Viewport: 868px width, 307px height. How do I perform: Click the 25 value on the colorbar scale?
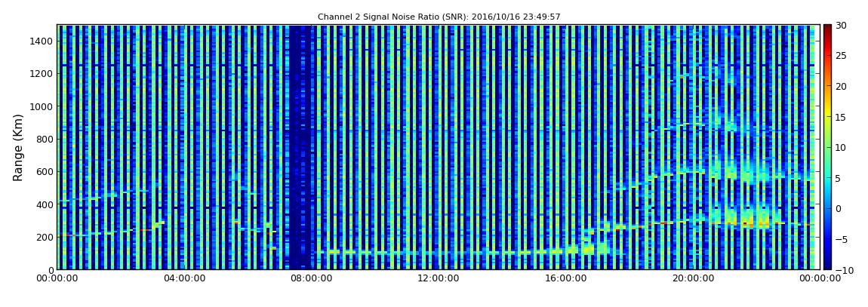coord(842,56)
